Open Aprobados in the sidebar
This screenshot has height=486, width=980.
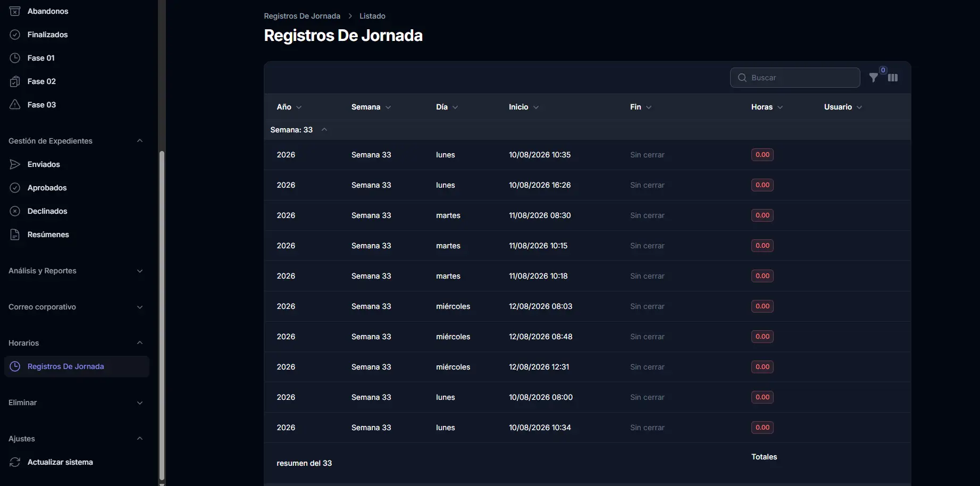[x=77, y=188]
